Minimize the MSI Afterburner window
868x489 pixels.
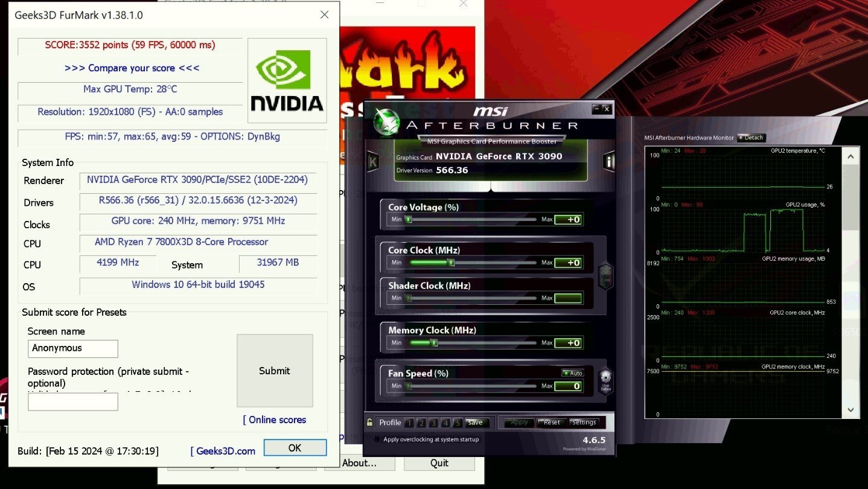point(596,109)
